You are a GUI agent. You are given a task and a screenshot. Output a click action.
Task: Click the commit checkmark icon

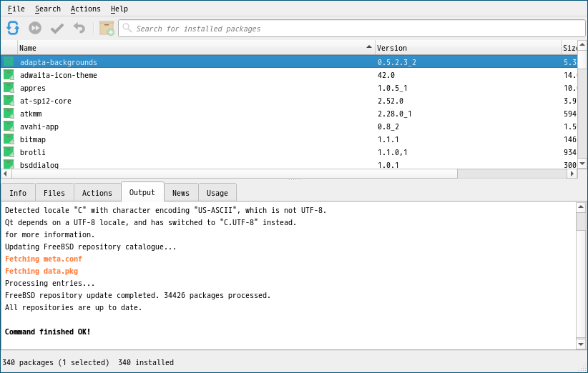(x=57, y=28)
